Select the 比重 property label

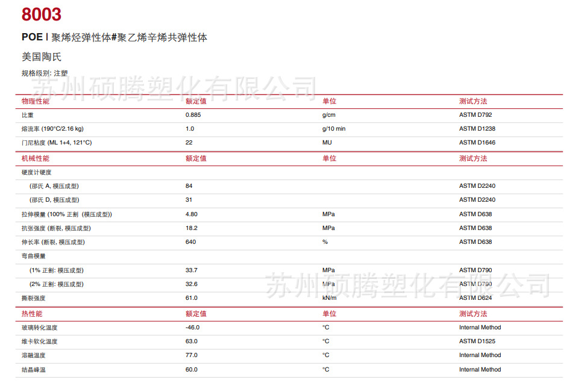pyautogui.click(x=27, y=115)
